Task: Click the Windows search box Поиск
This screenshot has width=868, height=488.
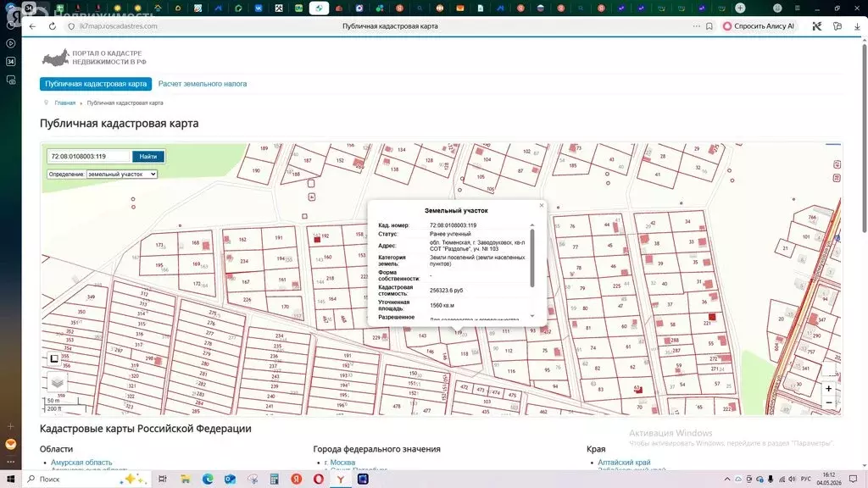Action: [86, 480]
